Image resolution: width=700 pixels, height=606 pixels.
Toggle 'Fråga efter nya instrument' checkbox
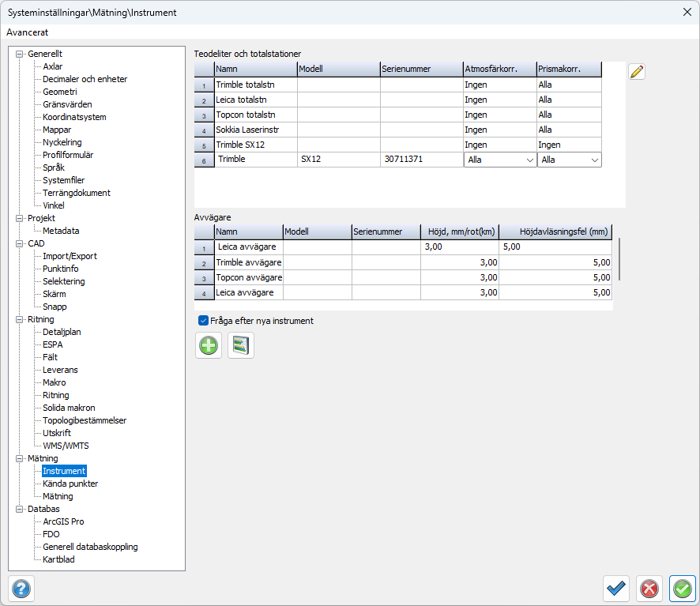point(203,321)
